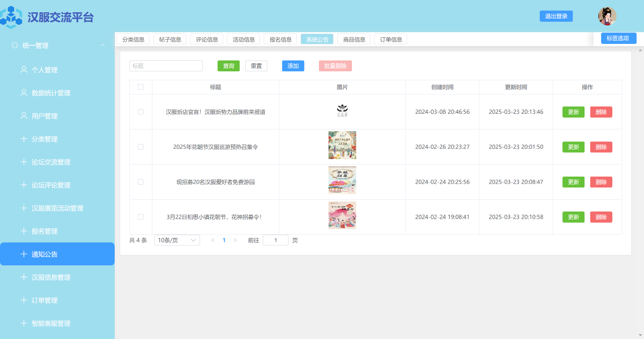Open the 现招募20名 row thumbnail image
This screenshot has height=339, width=644.
[342, 180]
